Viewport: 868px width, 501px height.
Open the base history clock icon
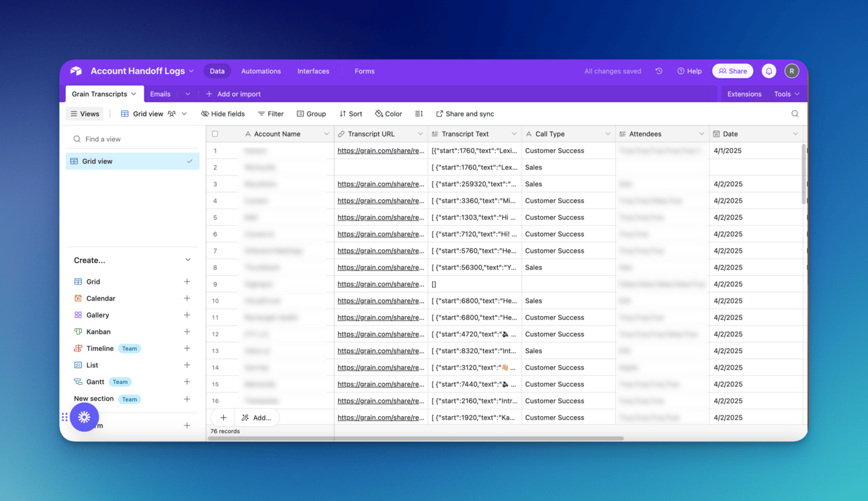[x=659, y=71]
